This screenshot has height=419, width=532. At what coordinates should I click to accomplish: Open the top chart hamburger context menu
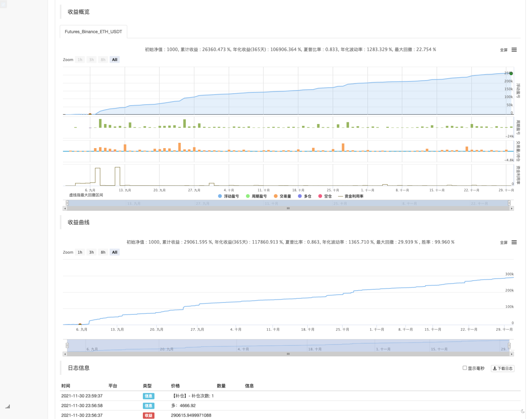[x=514, y=50]
